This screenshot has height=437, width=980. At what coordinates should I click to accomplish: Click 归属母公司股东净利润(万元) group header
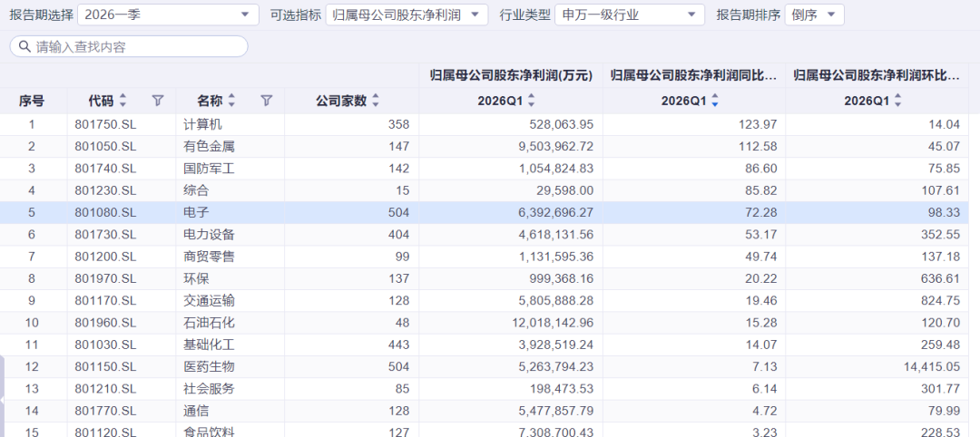click(x=511, y=75)
